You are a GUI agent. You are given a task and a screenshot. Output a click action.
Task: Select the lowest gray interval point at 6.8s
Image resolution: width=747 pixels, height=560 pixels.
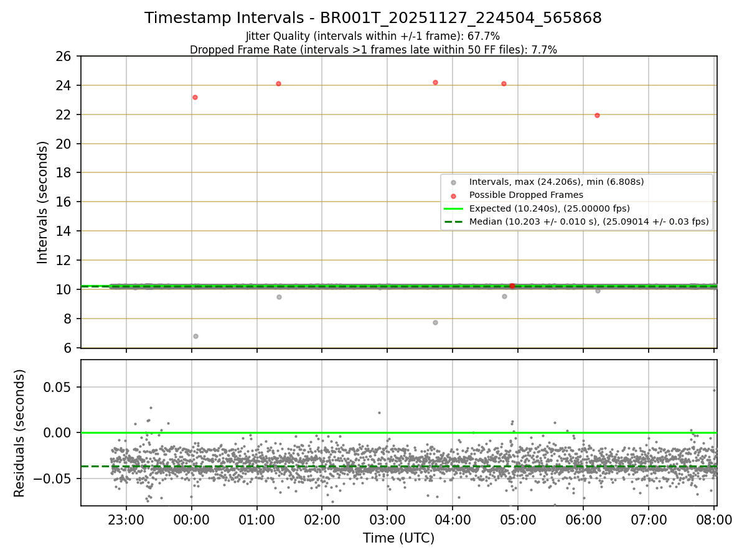click(x=195, y=336)
